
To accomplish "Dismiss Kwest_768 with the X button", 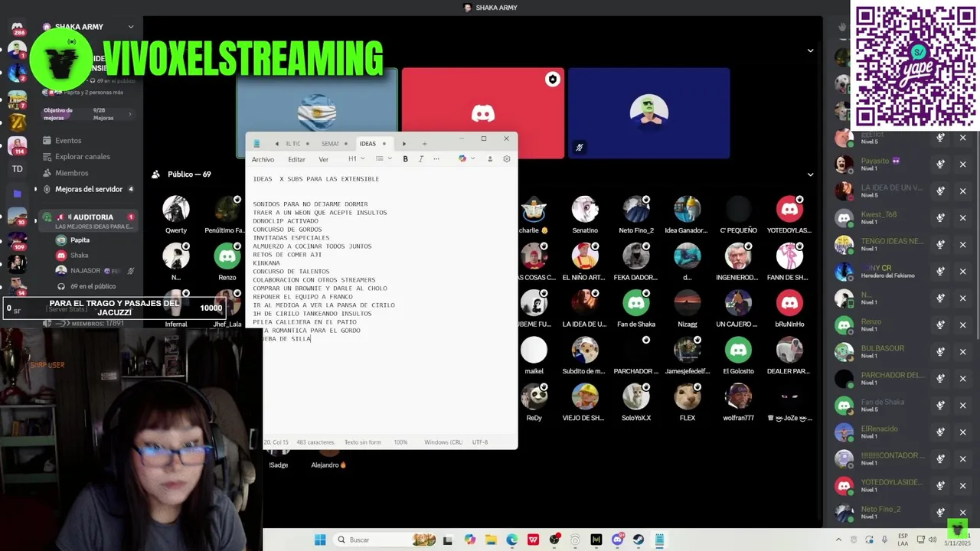I will point(962,218).
